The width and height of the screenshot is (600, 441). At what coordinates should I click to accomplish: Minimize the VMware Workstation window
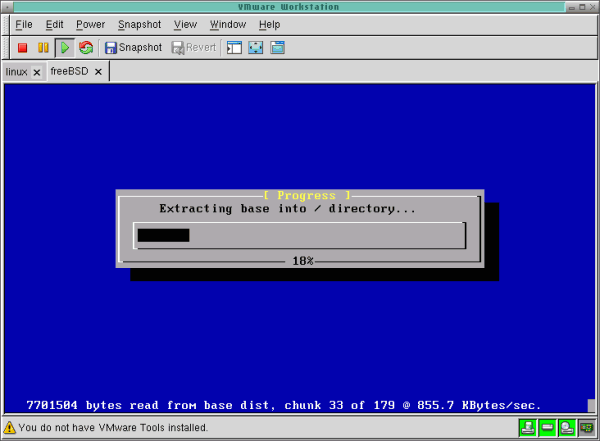(572, 7)
